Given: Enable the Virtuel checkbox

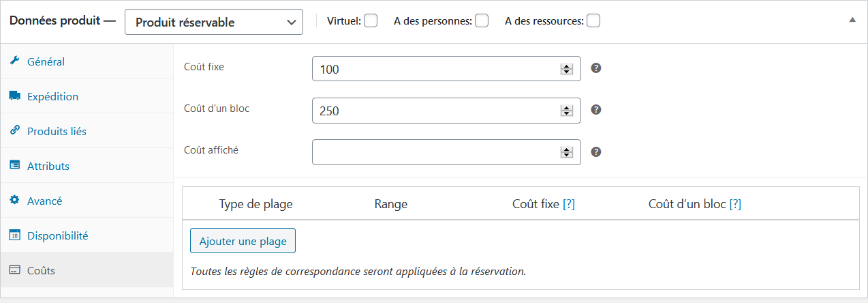Looking at the screenshot, I should pos(371,21).
